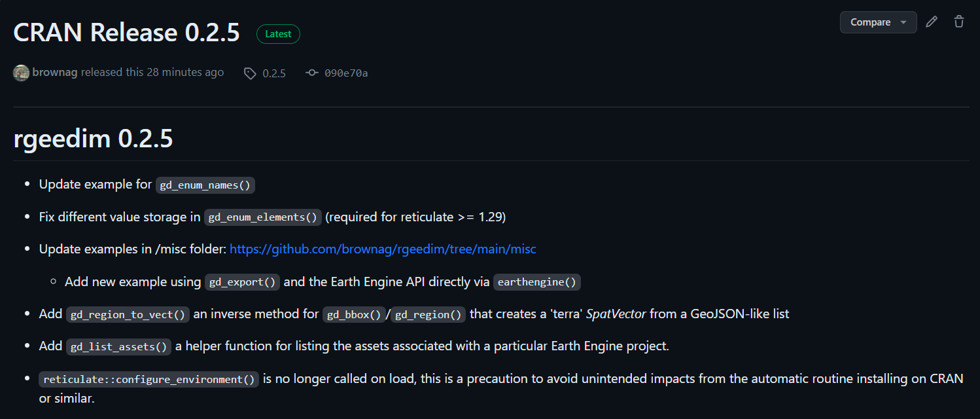Viewport: 980px width, 419px height.
Task: Click the commit icon beside 090e70a
Action: coord(312,73)
